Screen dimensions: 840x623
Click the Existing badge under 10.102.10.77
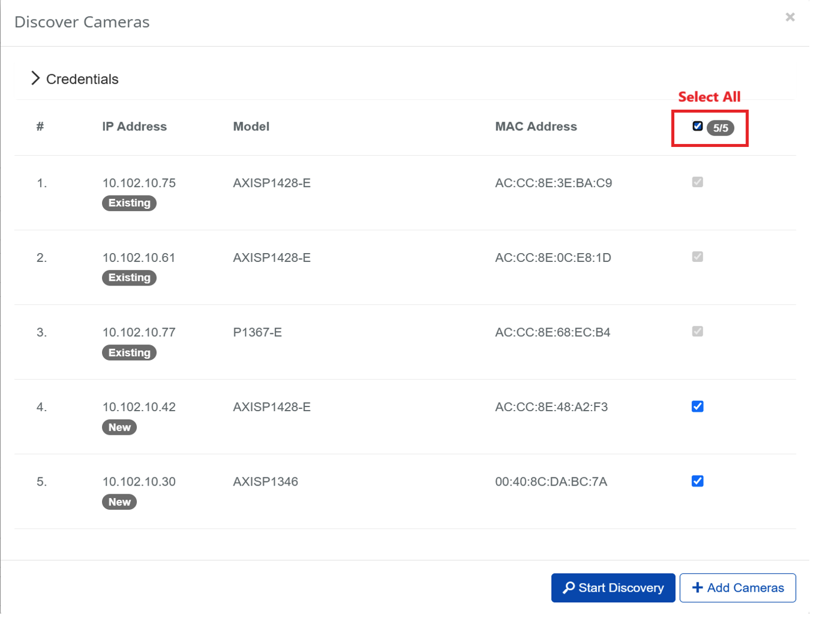click(129, 353)
